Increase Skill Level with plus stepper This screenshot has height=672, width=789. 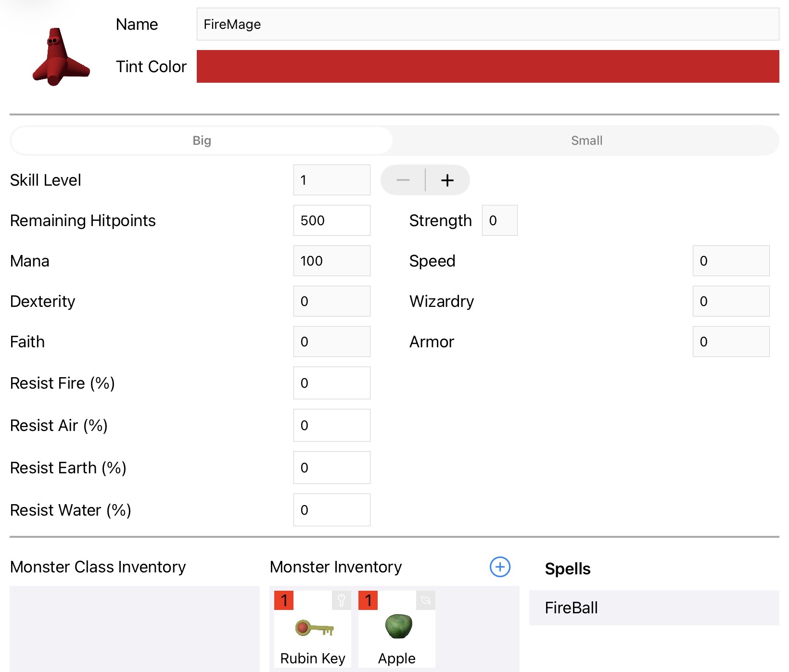(447, 180)
